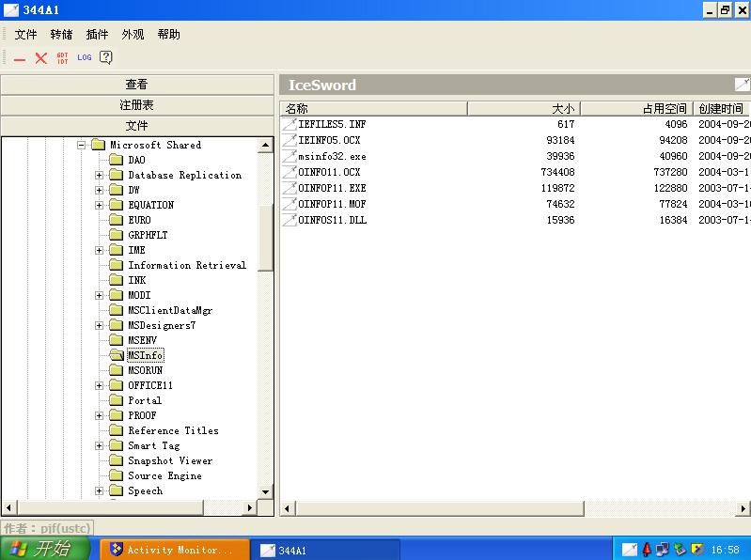Click the MSORUN folder icon
This screenshot has width=751, height=560.
pyautogui.click(x=116, y=370)
